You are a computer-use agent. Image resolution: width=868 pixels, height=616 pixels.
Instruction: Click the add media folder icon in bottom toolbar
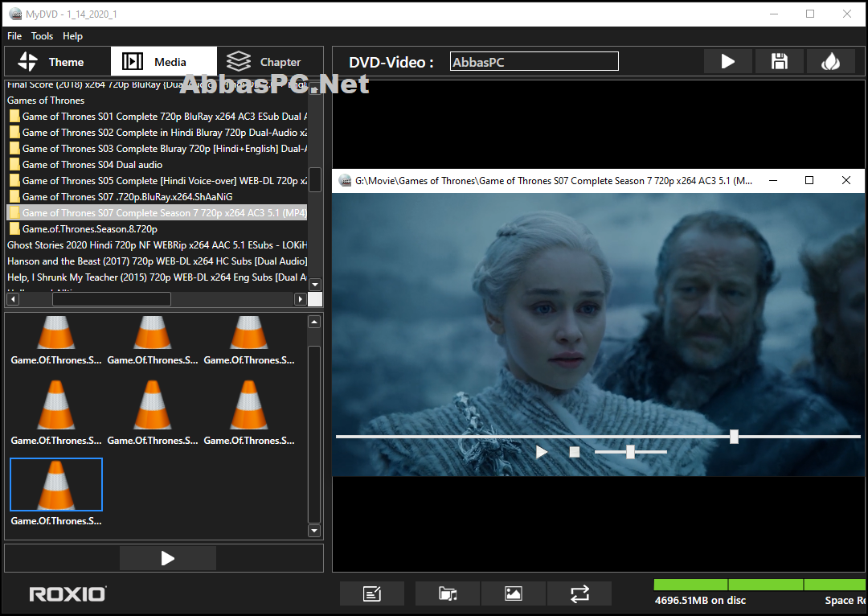click(x=448, y=593)
